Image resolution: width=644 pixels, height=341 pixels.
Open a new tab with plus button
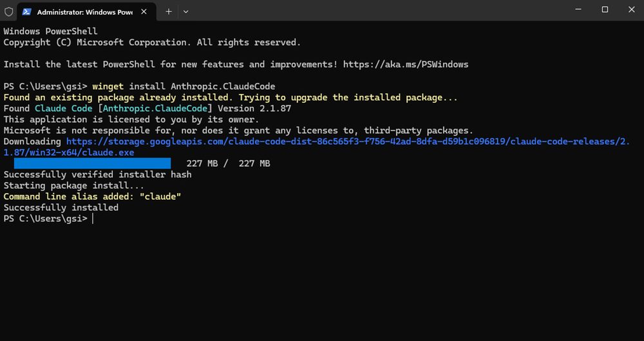[169, 12]
